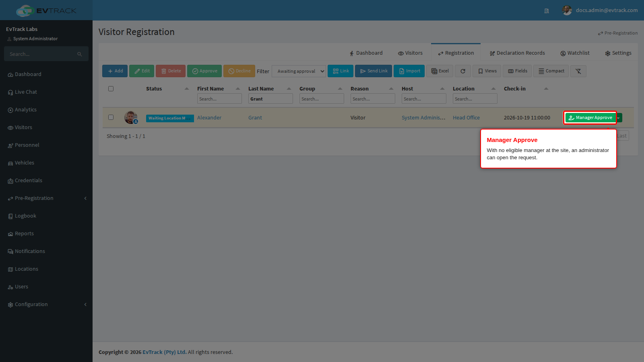Export the list with the Excel button
This screenshot has height=362, width=644.
pos(440,71)
